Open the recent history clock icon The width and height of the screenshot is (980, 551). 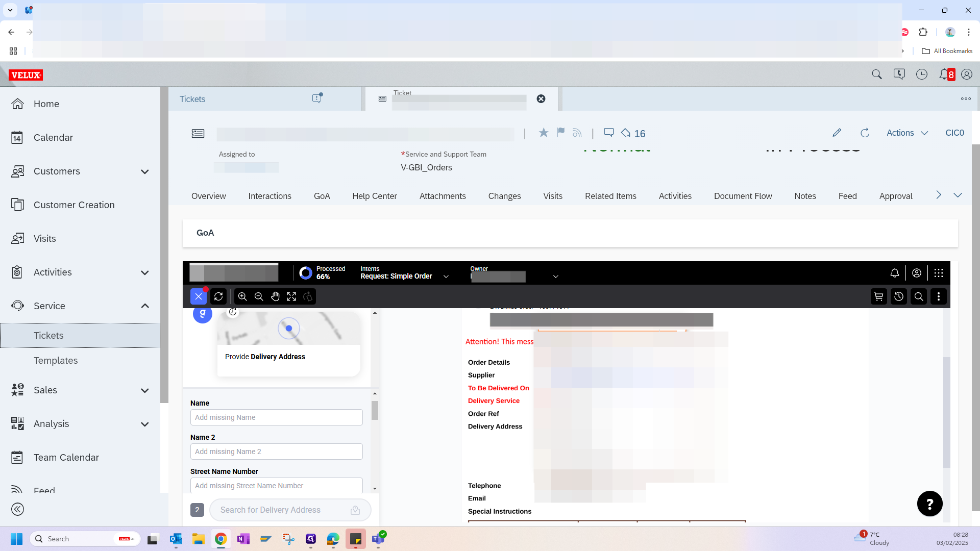pos(922,74)
